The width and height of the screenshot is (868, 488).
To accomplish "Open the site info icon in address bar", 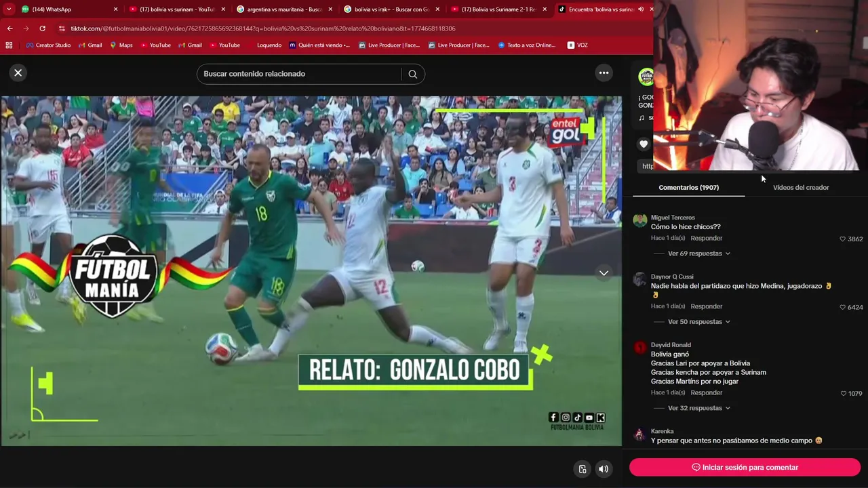I will (62, 28).
